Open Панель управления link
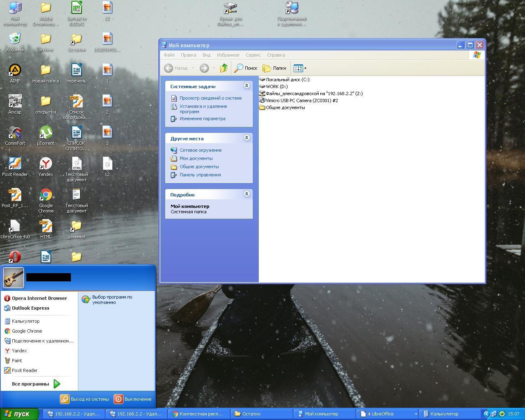Viewport: 525px width, 420px height. click(x=200, y=175)
